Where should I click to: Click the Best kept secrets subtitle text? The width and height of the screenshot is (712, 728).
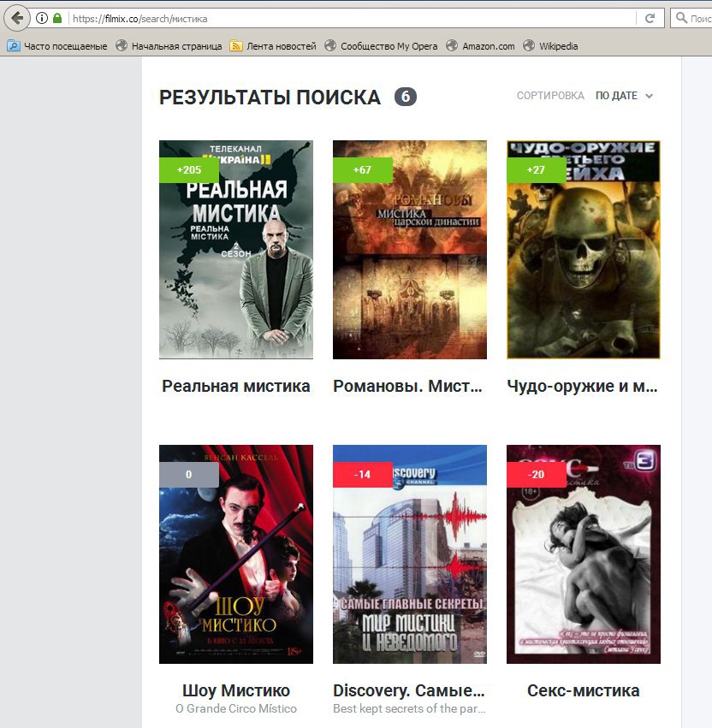409,708
